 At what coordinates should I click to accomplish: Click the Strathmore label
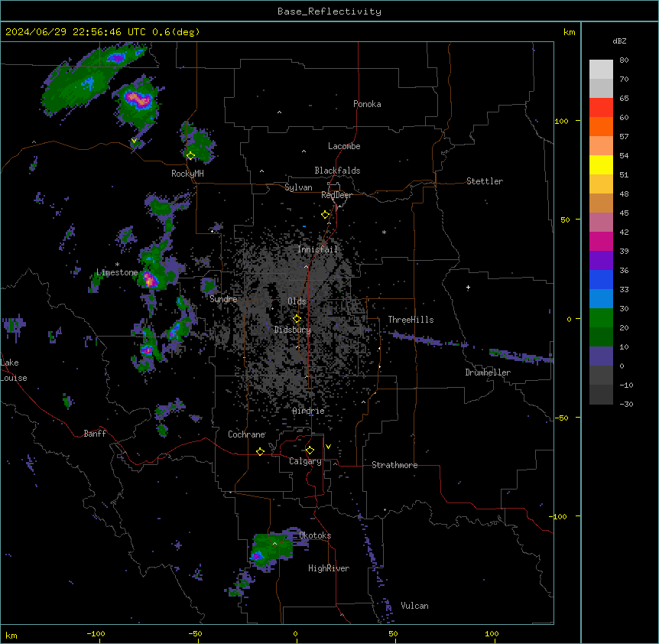394,465
